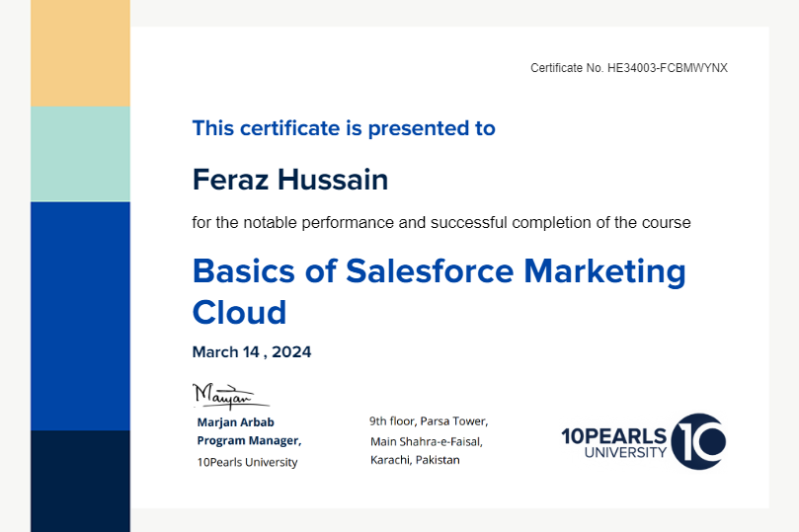Screen dimensions: 799x532
Task: Click the 10Pearls circular "10" logo icon
Action: (699, 441)
